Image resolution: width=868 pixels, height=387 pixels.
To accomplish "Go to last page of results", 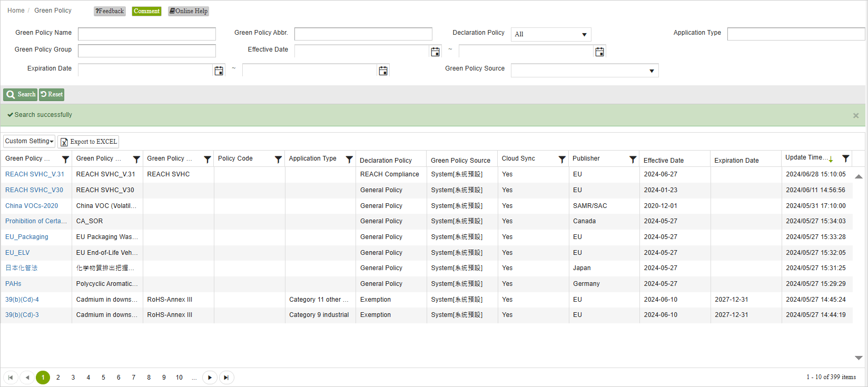I will tap(226, 378).
